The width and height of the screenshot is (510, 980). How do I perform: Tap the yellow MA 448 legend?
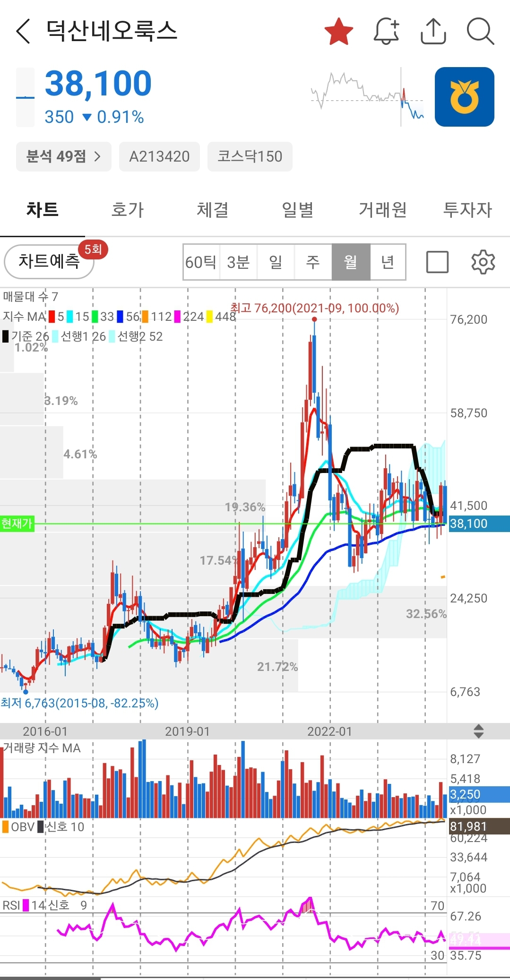pyautogui.click(x=221, y=317)
